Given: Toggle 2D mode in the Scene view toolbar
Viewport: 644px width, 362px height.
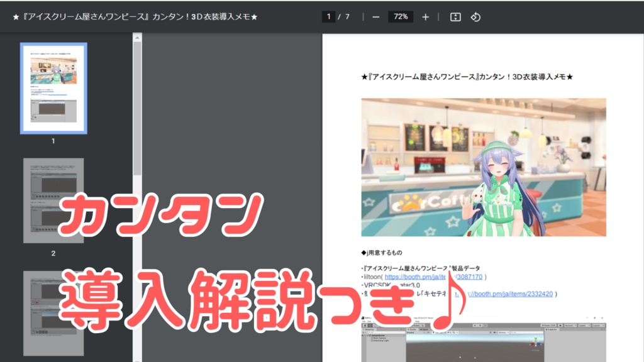Looking at the screenshot, I should (x=433, y=332).
